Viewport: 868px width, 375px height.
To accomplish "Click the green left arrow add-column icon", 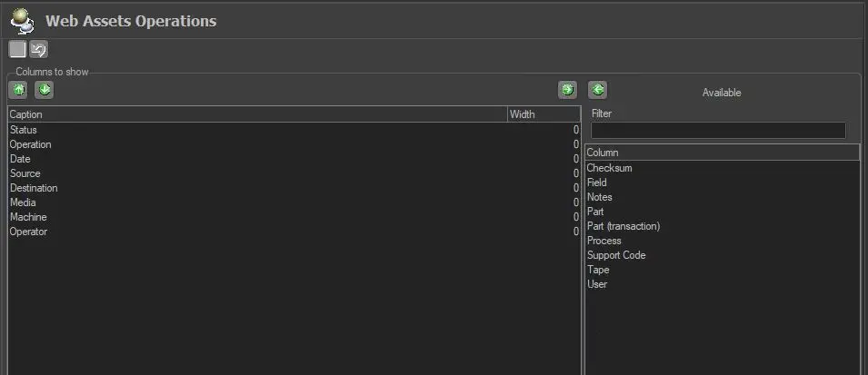I will pyautogui.click(x=597, y=90).
